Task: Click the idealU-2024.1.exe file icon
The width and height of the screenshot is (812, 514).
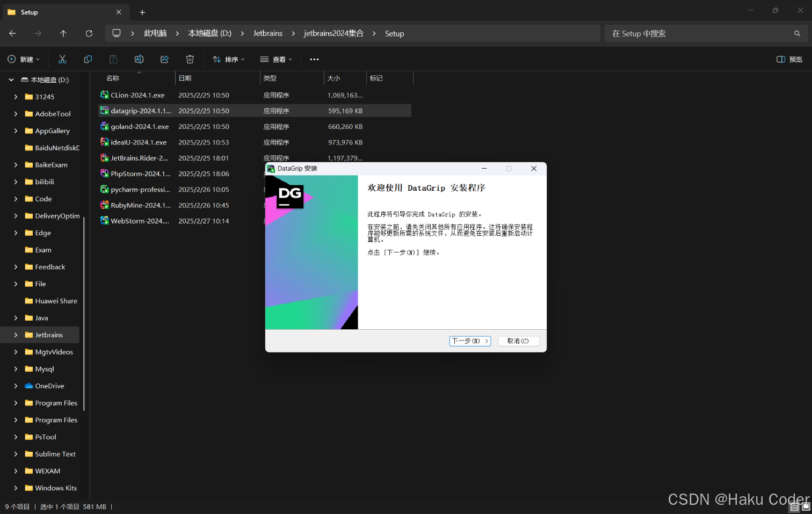Action: tap(105, 142)
